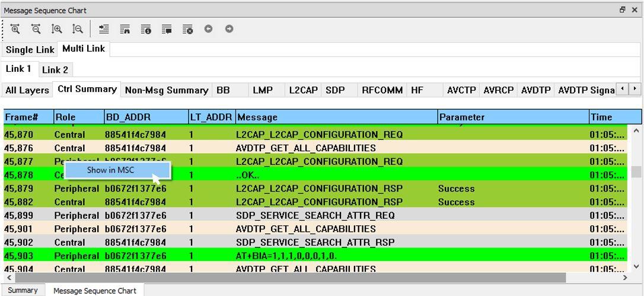This screenshot has height=296, width=644.
Task: Click the go-to-message arrow list icon
Action: (x=104, y=29)
